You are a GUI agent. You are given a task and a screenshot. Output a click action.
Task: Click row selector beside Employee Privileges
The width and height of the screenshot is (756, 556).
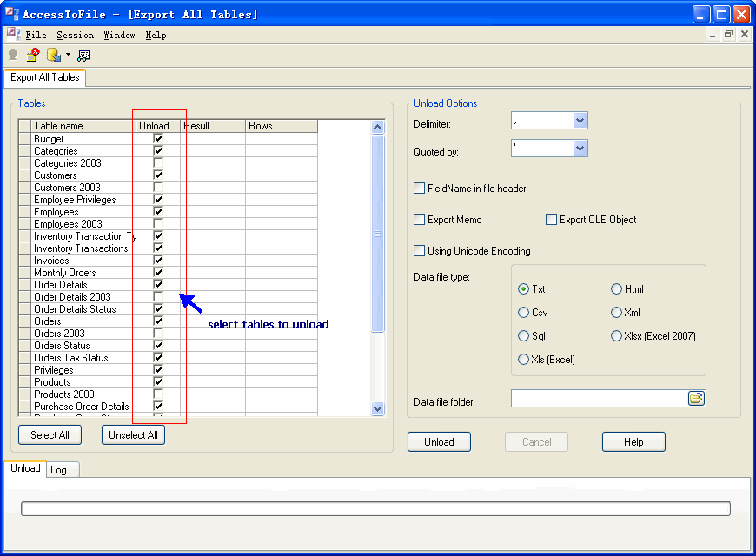24,200
